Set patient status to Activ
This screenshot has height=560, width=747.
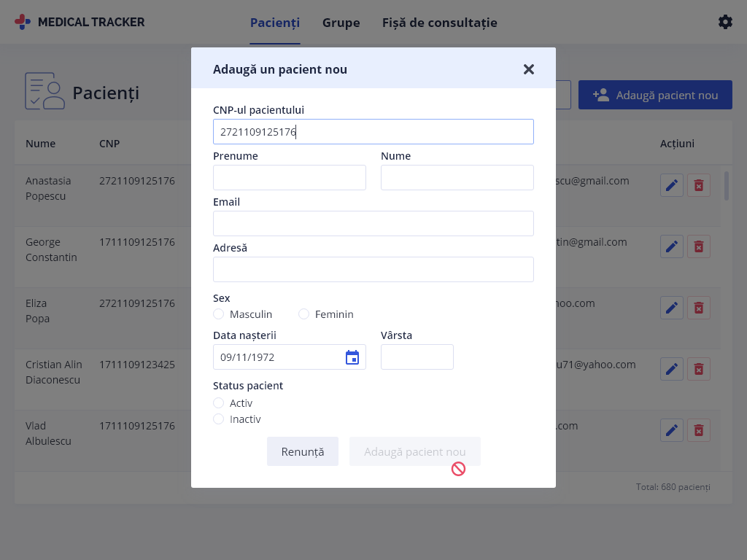tap(218, 402)
